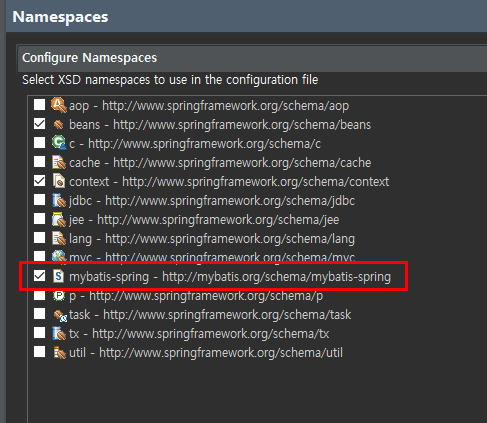Uncheck the beans namespace checkbox
This screenshot has height=423, width=487.
[39, 124]
